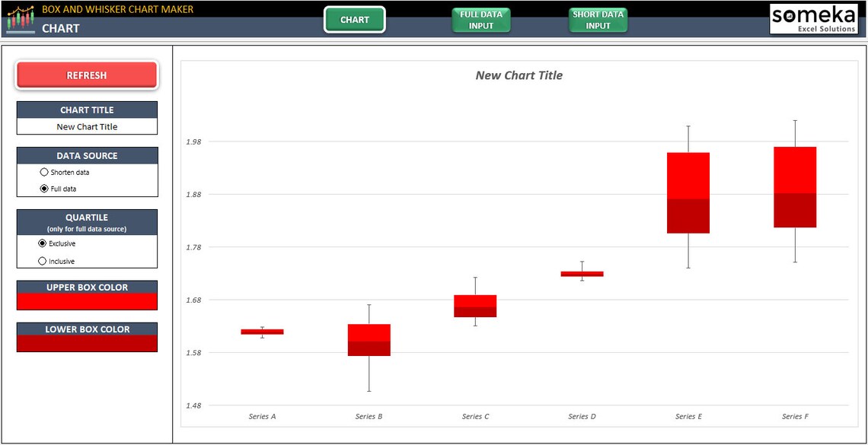Click the chart title input field
Image resolution: width=868 pixels, height=445 pixels.
pyautogui.click(x=86, y=126)
